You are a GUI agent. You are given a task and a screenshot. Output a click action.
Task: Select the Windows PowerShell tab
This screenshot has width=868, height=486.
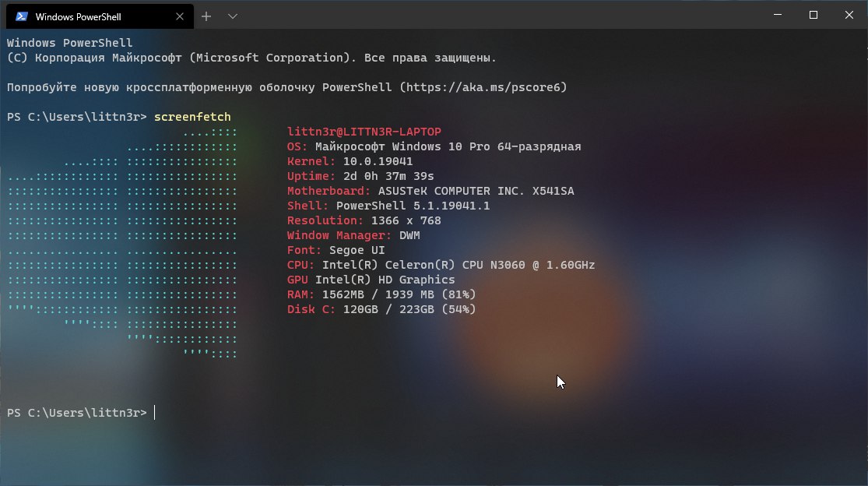[100, 16]
